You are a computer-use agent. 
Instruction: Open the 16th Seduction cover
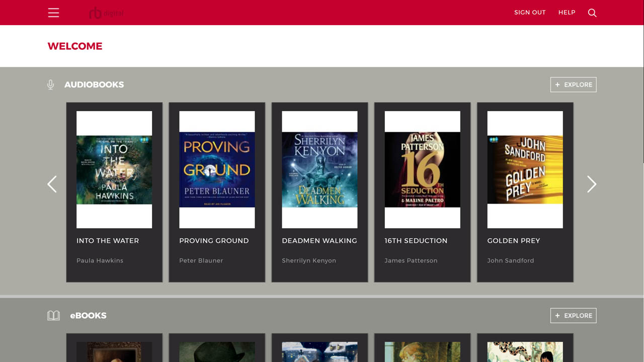[x=422, y=170]
